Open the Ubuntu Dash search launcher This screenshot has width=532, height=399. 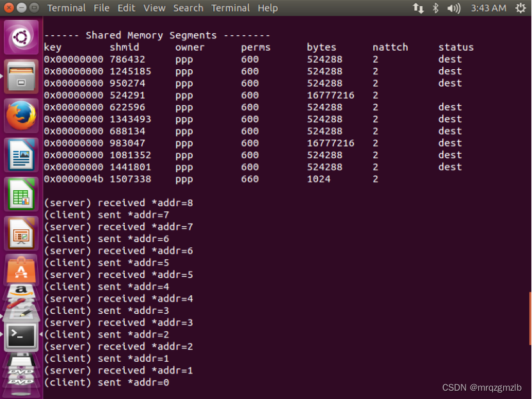click(21, 37)
